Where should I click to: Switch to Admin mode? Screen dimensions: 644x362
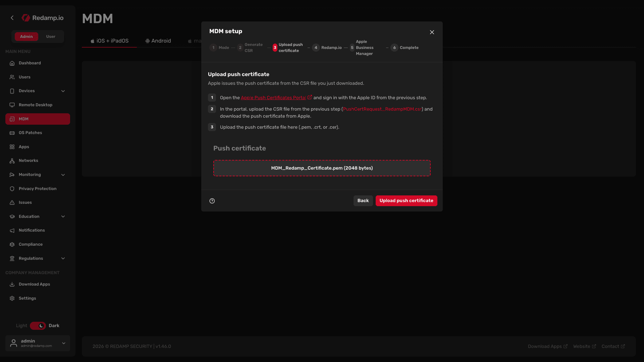pos(26,37)
